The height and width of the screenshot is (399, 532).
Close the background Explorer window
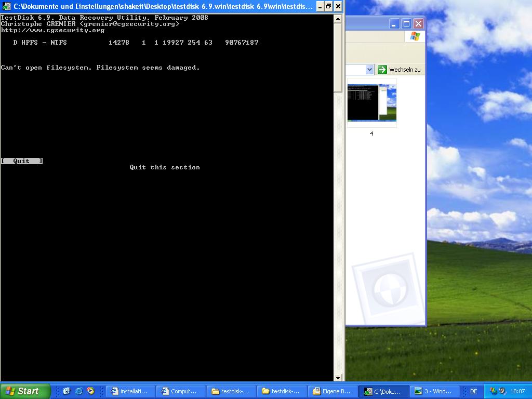point(418,24)
